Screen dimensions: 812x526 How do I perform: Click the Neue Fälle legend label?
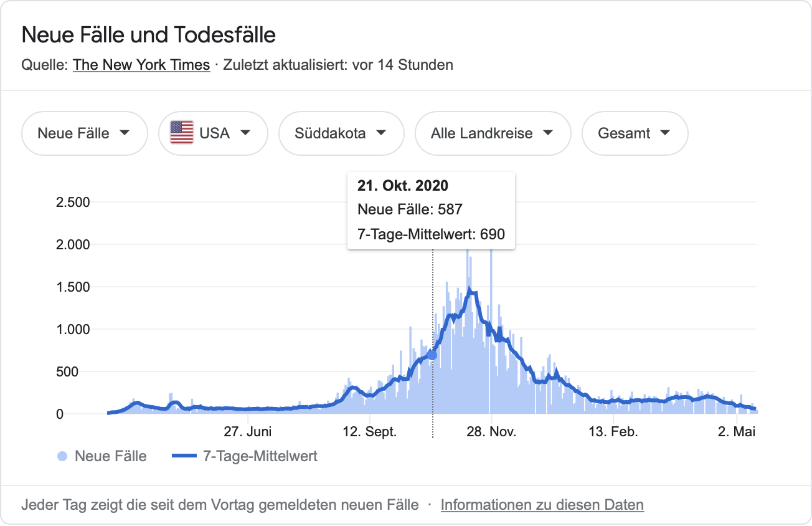111,456
